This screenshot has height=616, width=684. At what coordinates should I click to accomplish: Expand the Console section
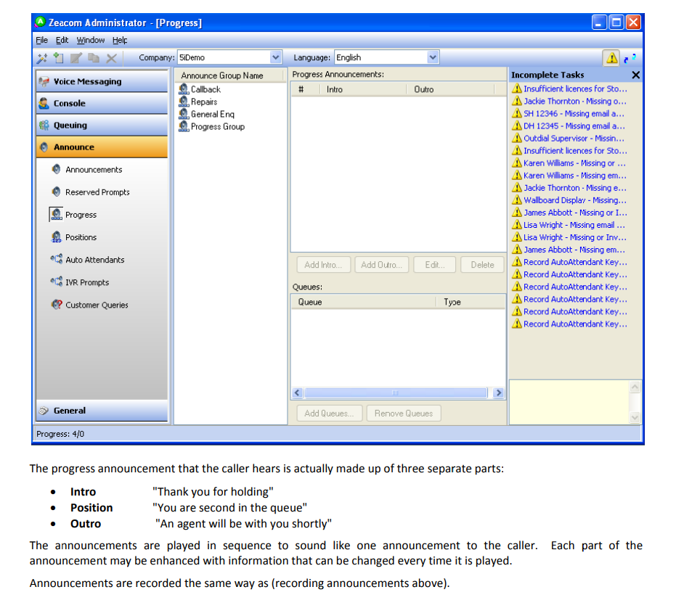point(102,103)
